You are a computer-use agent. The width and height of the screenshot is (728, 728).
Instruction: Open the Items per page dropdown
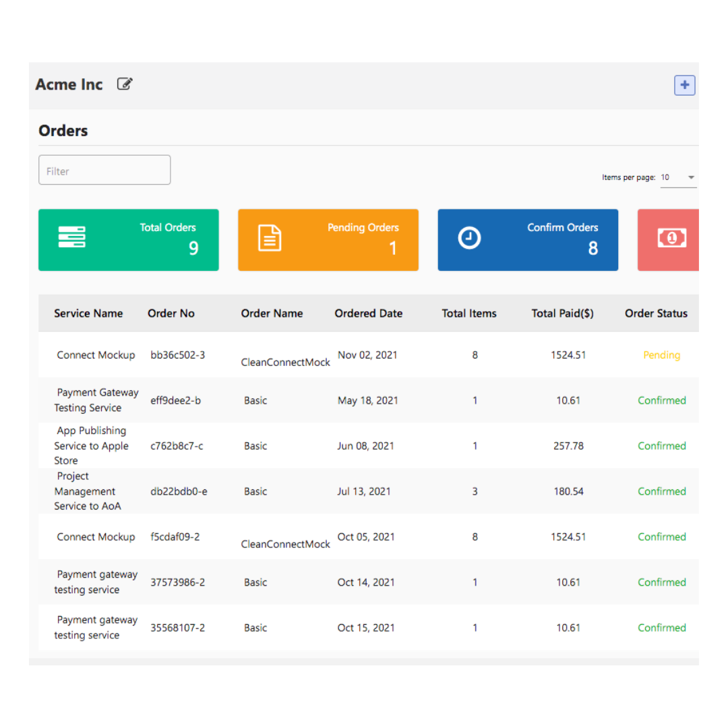coord(678,177)
